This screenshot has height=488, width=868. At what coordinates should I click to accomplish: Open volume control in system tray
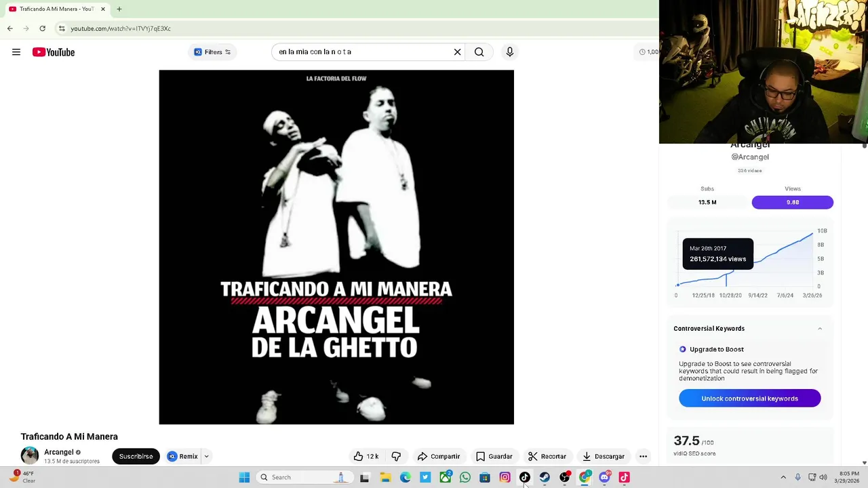[823, 477]
